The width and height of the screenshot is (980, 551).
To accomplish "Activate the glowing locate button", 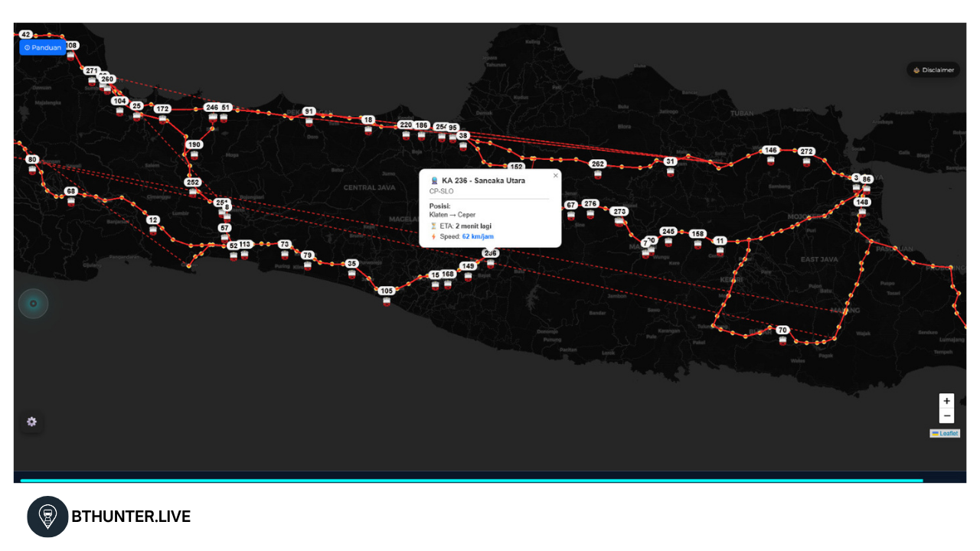I will click(x=33, y=303).
